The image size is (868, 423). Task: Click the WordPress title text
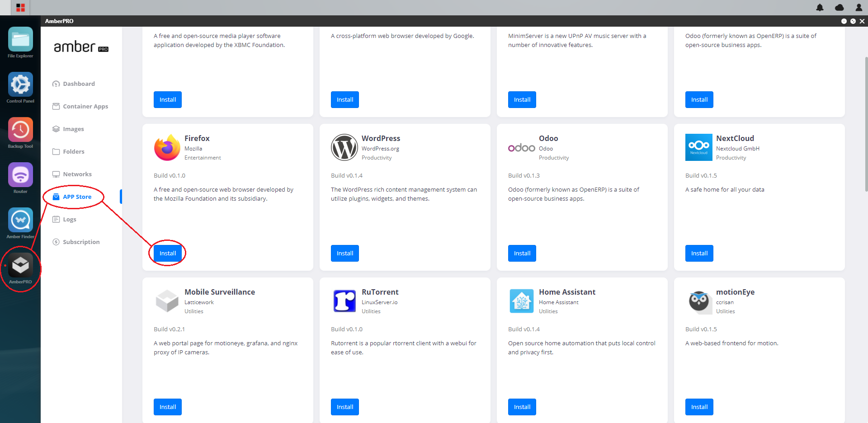click(381, 138)
